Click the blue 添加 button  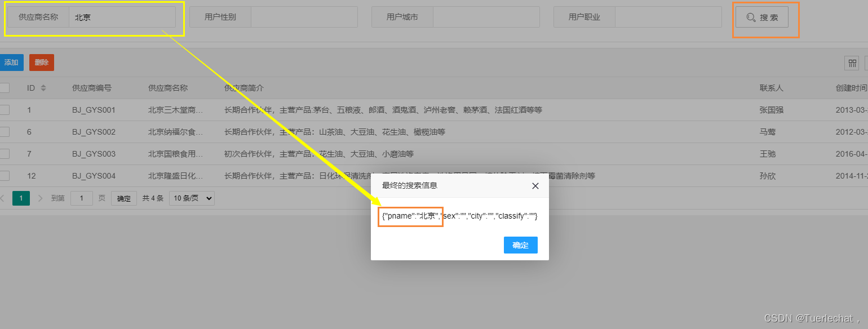pyautogui.click(x=10, y=63)
